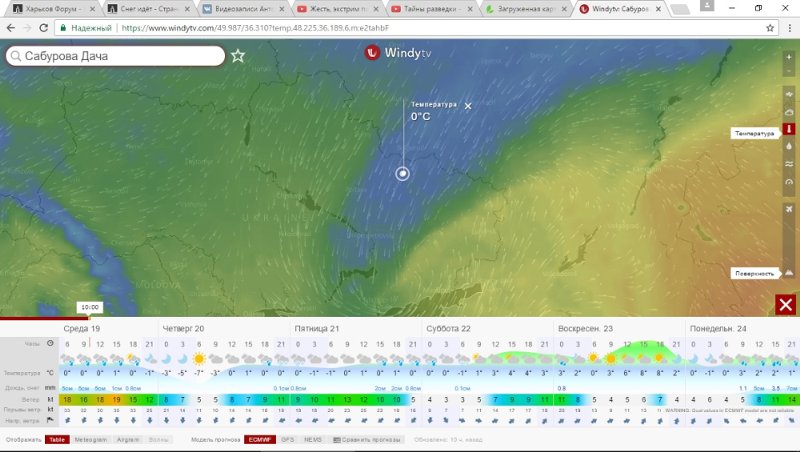Select the wind overlay icon in right sidebar

789,94
